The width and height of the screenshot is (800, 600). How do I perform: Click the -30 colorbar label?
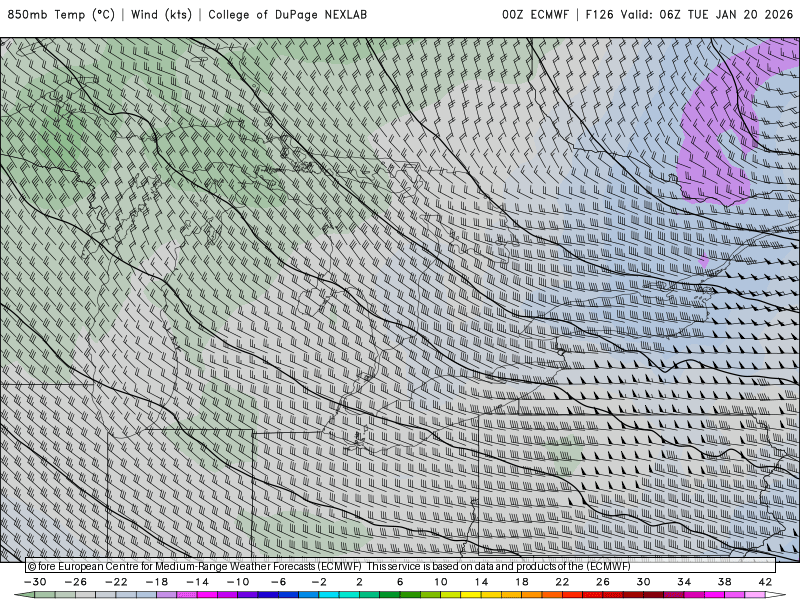[x=35, y=582]
